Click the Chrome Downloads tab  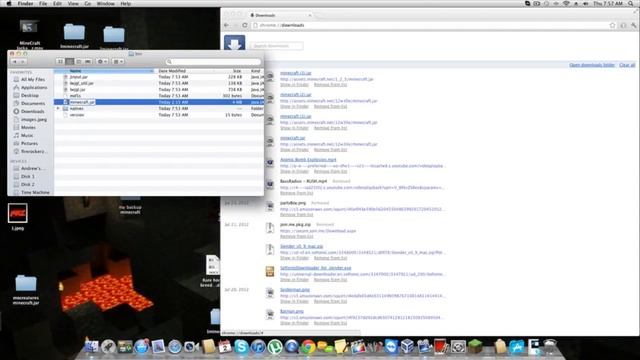click(280, 15)
